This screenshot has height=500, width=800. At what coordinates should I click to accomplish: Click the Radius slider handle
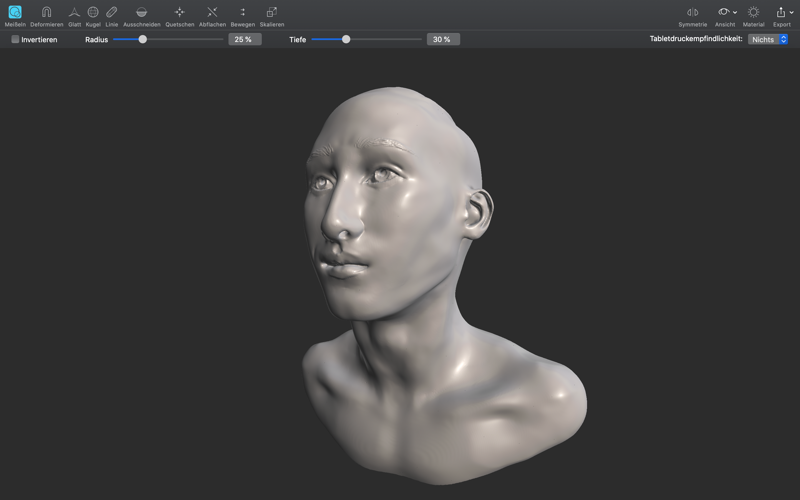(142, 39)
